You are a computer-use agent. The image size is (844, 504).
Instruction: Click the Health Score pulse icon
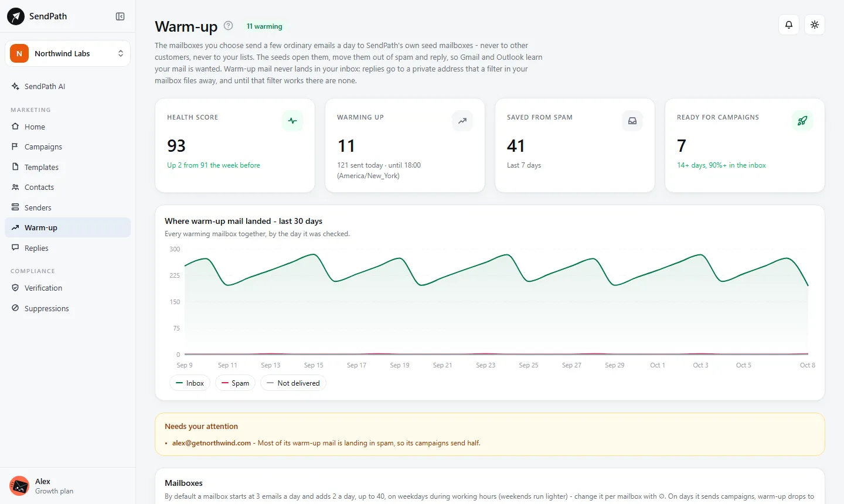[x=292, y=121]
